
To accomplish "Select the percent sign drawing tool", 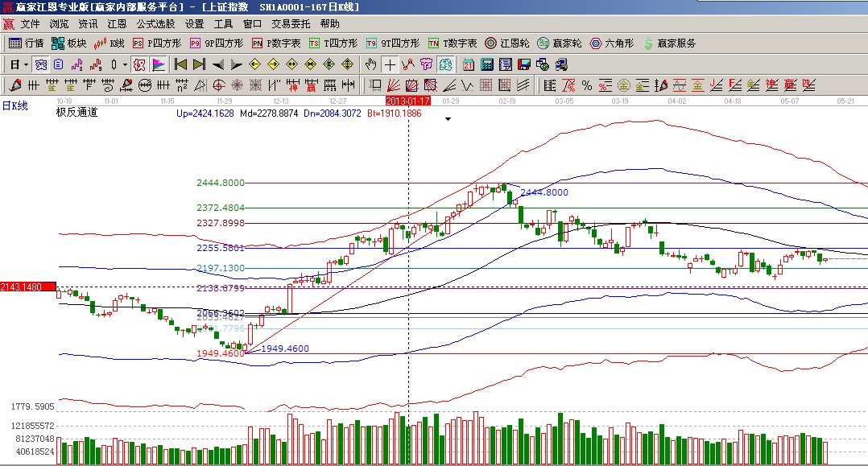I will [586, 85].
